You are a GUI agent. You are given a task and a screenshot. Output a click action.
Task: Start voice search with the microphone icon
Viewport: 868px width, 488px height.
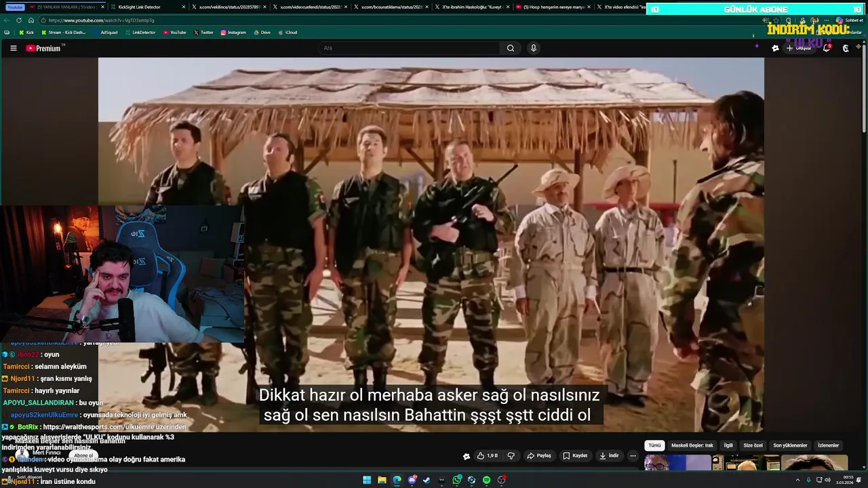pyautogui.click(x=534, y=48)
